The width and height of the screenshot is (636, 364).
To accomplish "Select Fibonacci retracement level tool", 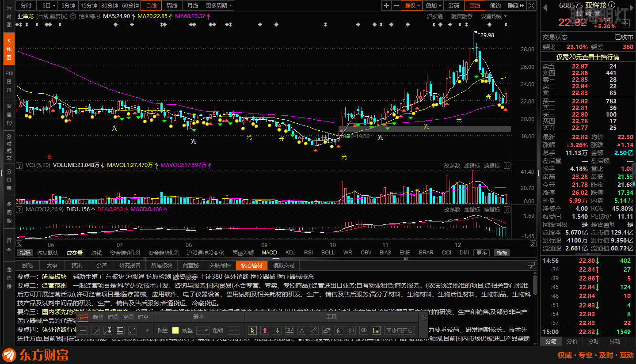I will click(120, 330).
